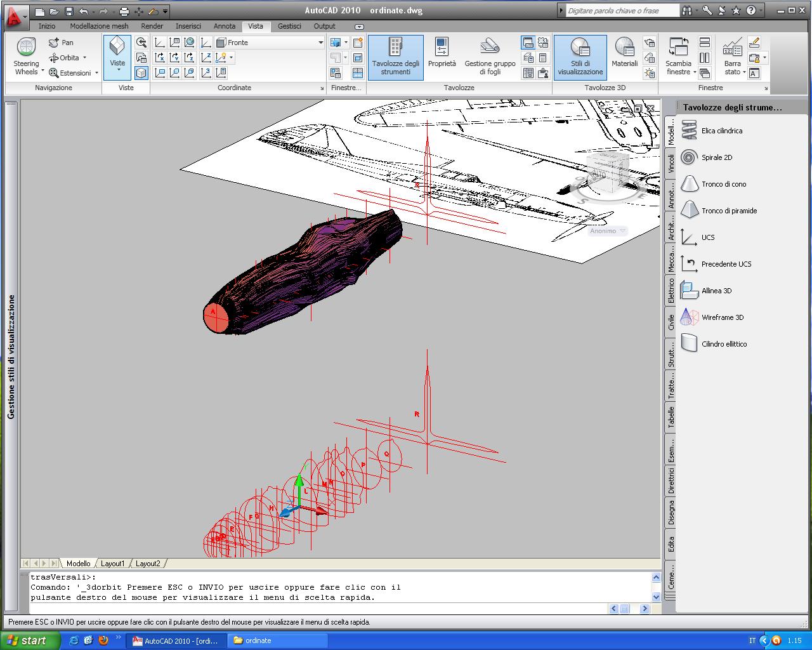Toggle the Stili di visualizzazione palette
The image size is (812, 650).
pyautogui.click(x=580, y=56)
